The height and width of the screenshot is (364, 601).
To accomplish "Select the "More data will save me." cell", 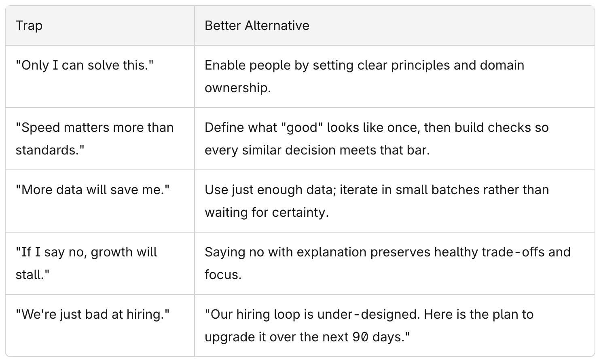I will click(x=100, y=201).
